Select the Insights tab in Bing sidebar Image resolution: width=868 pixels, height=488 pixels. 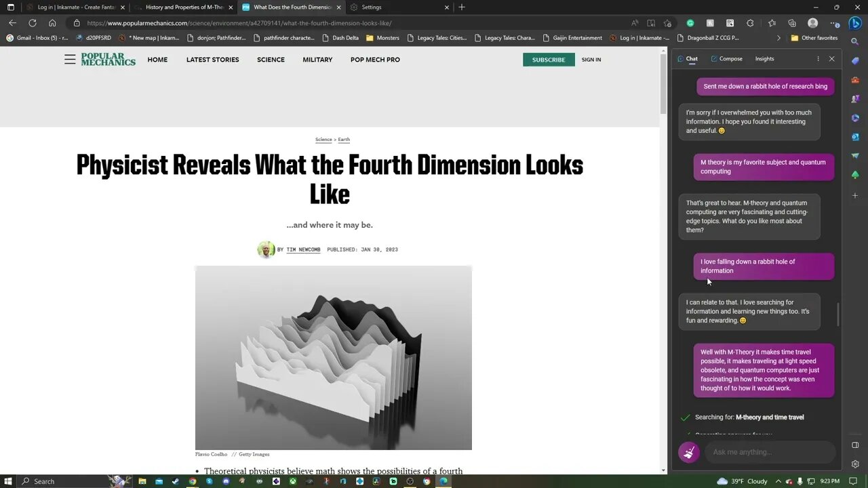[x=764, y=59]
